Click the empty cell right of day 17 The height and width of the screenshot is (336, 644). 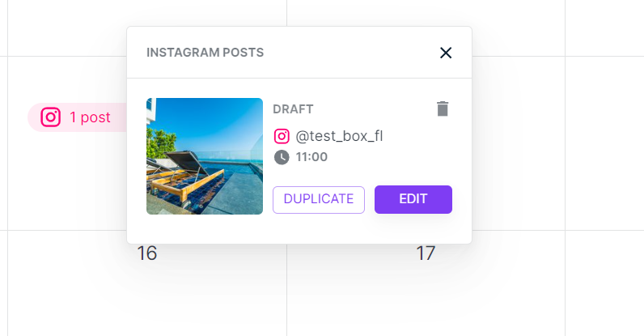pyautogui.click(x=604, y=283)
